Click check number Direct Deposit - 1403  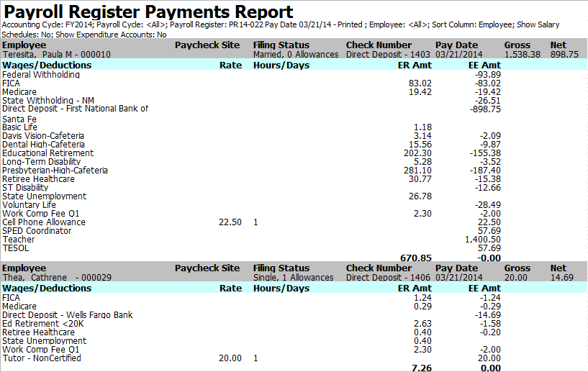pyautogui.click(x=389, y=55)
